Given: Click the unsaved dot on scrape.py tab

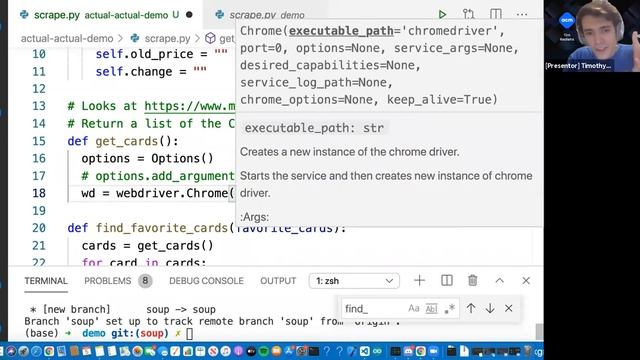Looking at the screenshot, I should (x=189, y=15).
